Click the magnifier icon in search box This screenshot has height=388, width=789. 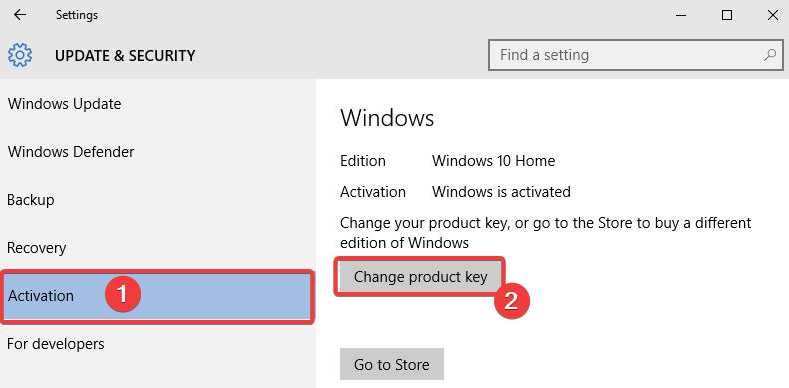tap(769, 55)
